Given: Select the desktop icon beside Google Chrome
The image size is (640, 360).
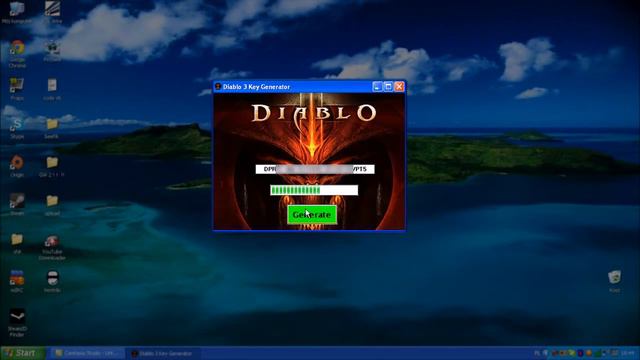Looking at the screenshot, I should click(52, 51).
